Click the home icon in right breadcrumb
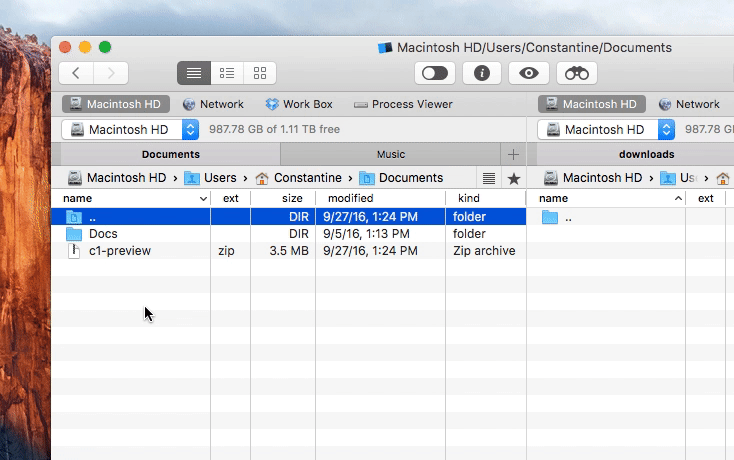The height and width of the screenshot is (460, 734). point(723,178)
